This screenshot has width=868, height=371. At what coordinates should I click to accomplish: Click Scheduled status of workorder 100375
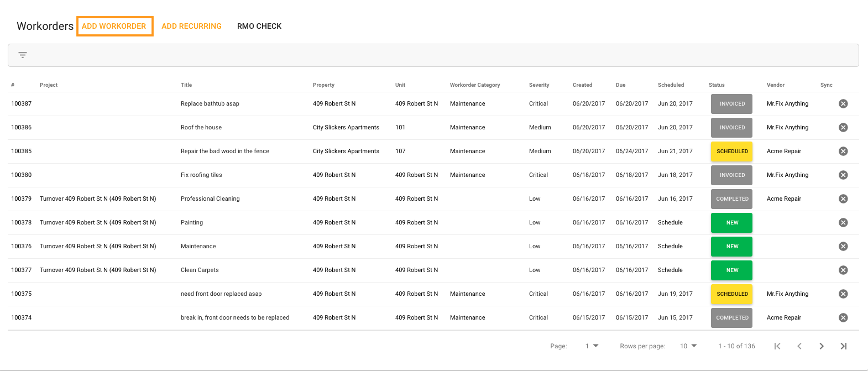(x=732, y=294)
